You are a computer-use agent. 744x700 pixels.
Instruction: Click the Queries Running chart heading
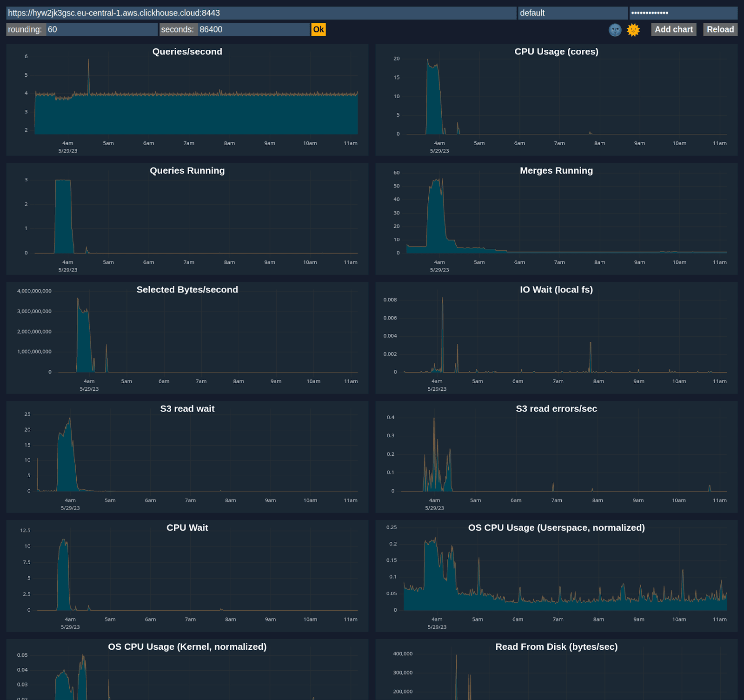click(x=187, y=171)
